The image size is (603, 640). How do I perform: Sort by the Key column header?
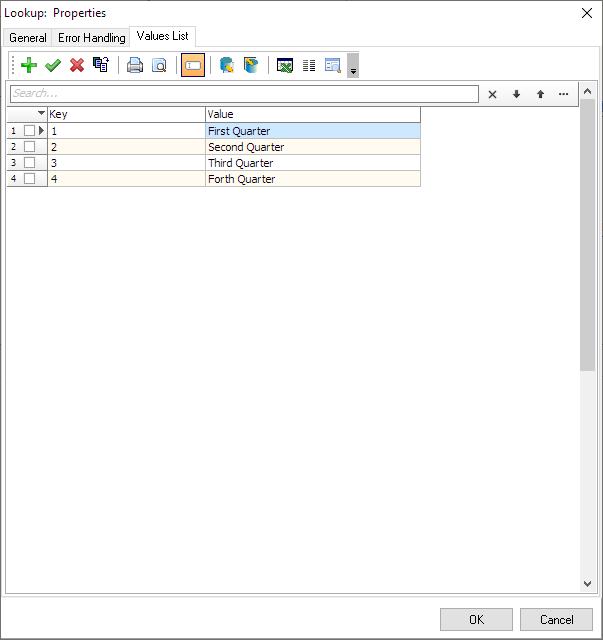coord(126,114)
